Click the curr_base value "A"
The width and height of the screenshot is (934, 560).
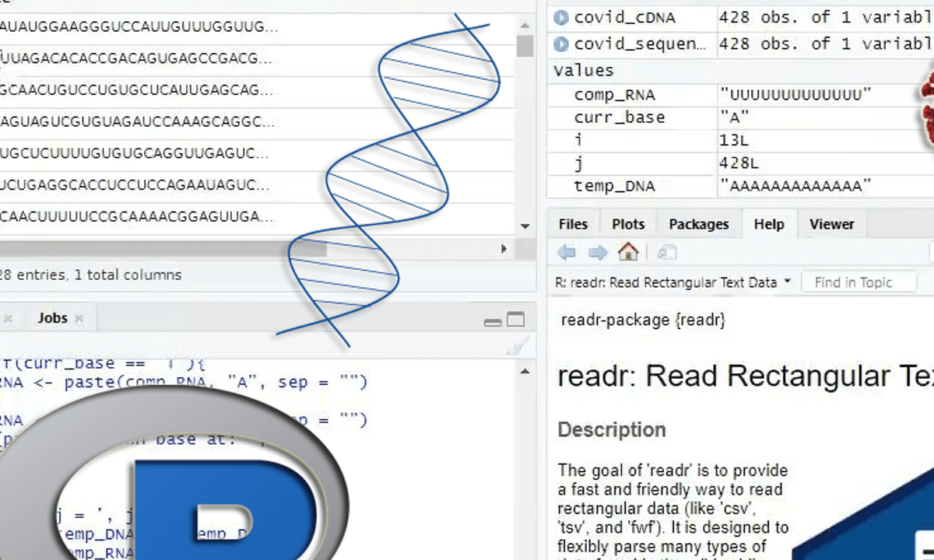coord(735,117)
